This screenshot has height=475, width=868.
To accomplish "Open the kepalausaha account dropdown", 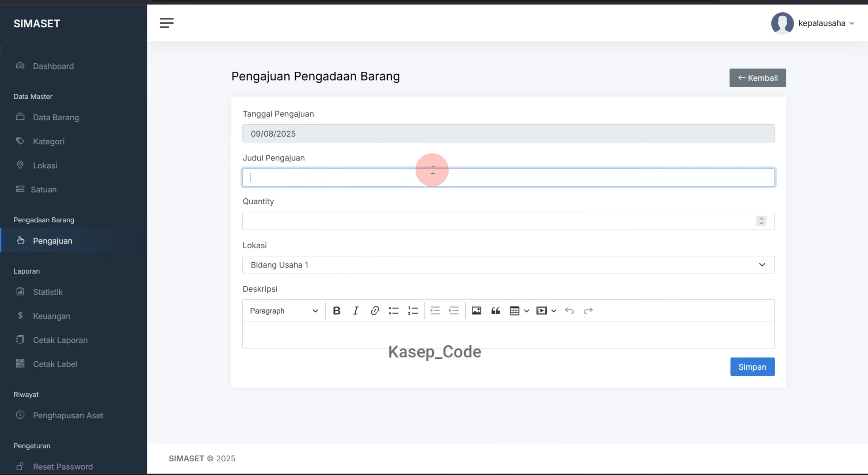I will (x=826, y=23).
